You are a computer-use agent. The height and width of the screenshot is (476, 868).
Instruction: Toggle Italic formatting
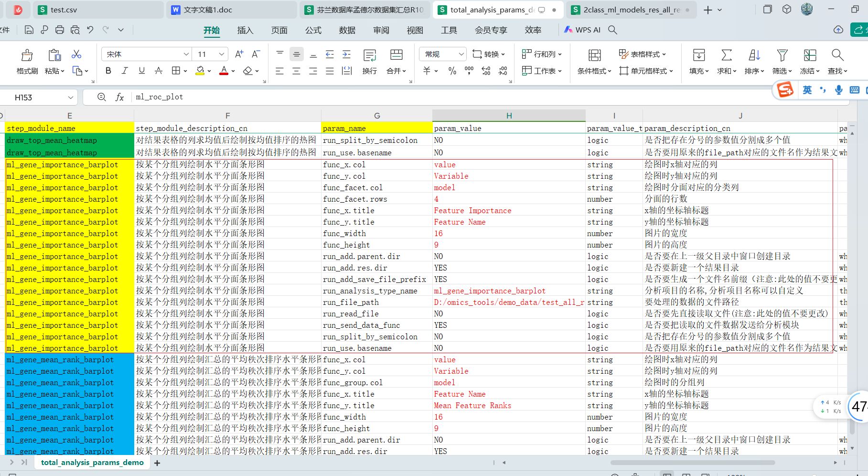point(125,71)
